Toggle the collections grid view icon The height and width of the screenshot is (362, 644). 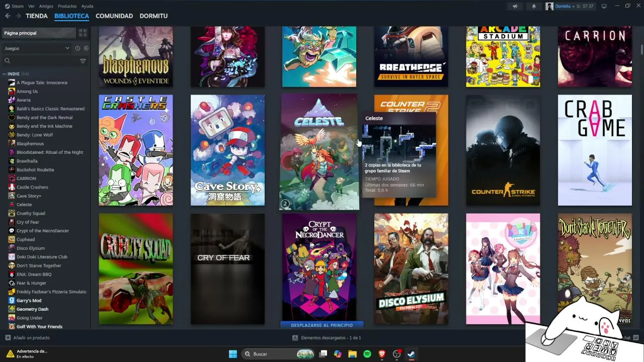tap(83, 33)
